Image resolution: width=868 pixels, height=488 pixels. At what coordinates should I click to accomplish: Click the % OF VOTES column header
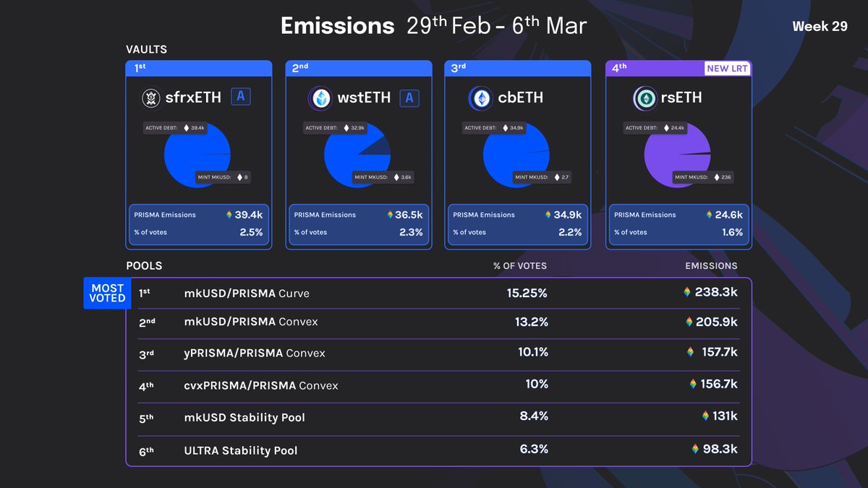point(520,265)
